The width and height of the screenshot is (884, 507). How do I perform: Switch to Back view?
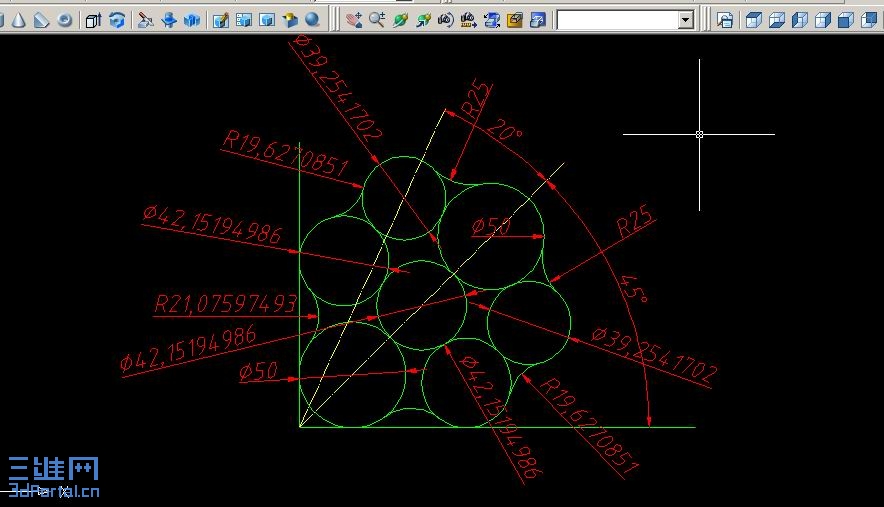[869, 20]
